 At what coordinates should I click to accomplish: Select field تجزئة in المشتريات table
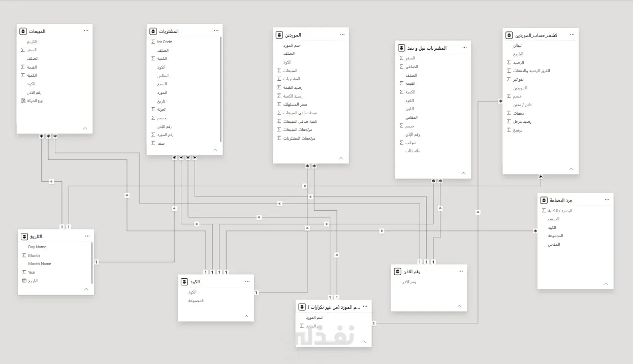click(162, 110)
